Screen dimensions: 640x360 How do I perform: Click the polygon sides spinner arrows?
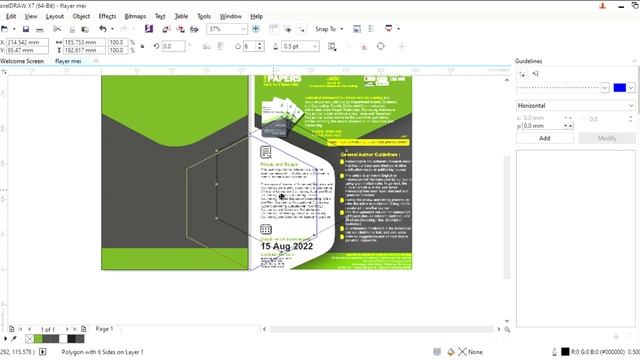point(260,46)
